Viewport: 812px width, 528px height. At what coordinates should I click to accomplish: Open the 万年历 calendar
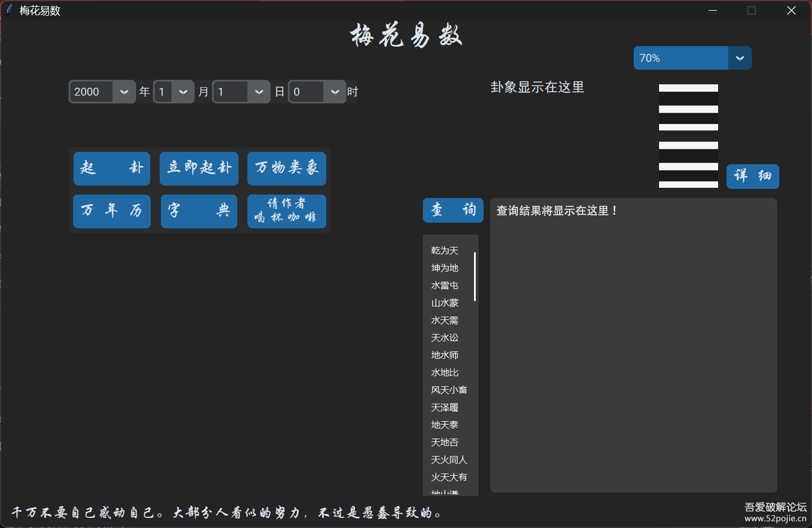[112, 211]
